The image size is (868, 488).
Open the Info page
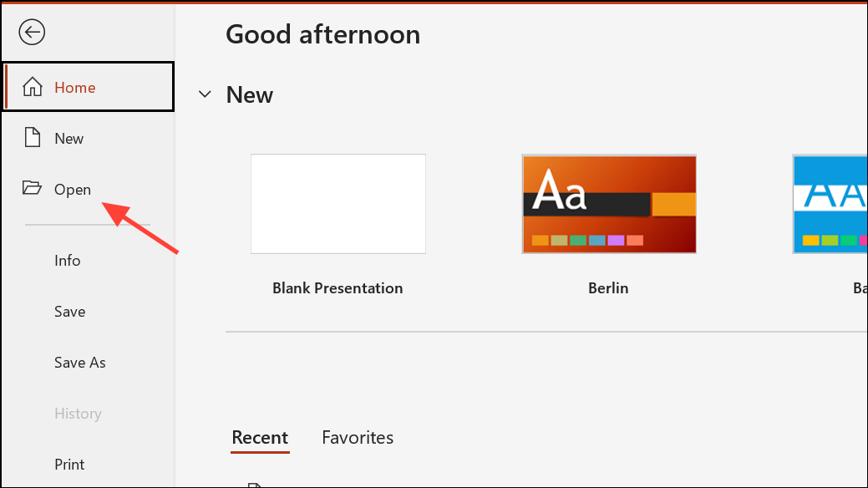tap(67, 261)
